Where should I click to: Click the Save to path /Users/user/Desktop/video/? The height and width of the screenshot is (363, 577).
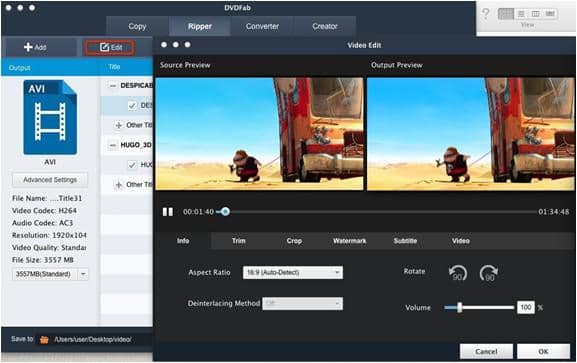point(93,339)
